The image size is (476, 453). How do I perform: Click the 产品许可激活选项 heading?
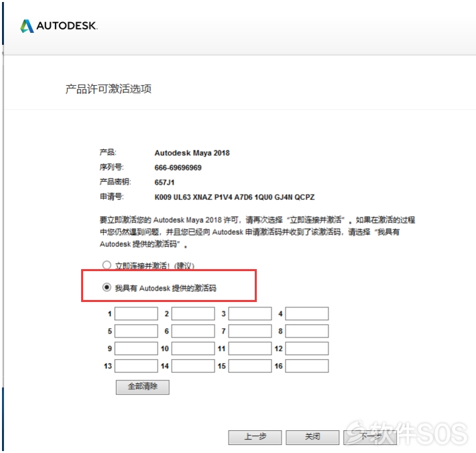[x=109, y=89]
